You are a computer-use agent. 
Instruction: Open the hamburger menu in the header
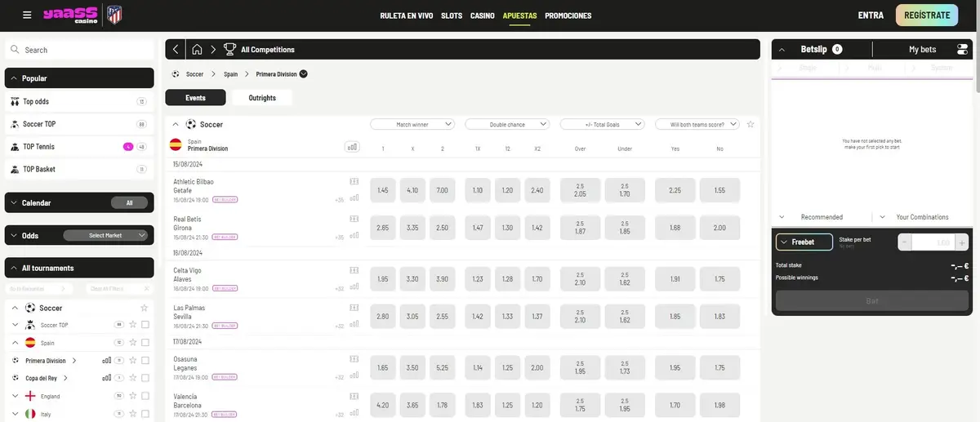point(27,16)
